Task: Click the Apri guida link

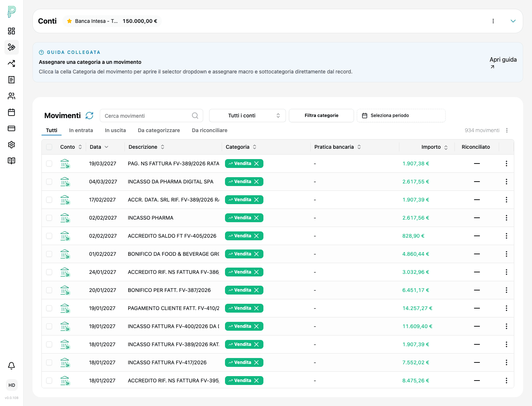Action: point(503,62)
